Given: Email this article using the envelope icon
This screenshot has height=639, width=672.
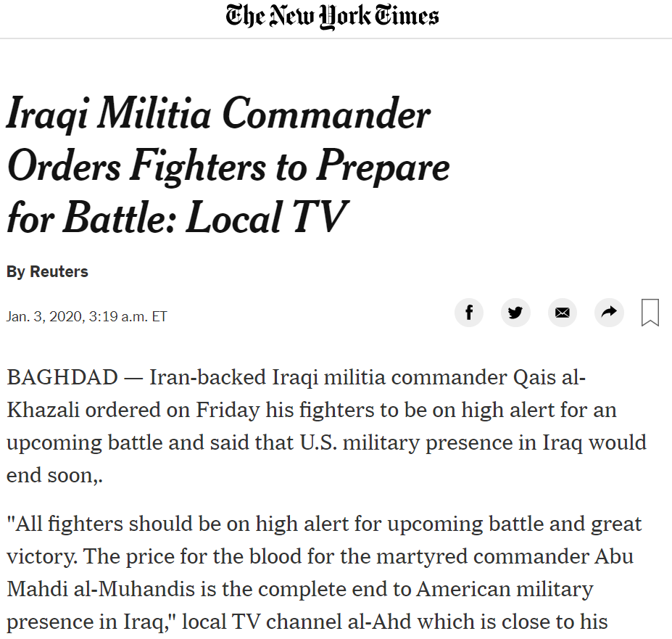Looking at the screenshot, I should click(x=563, y=312).
